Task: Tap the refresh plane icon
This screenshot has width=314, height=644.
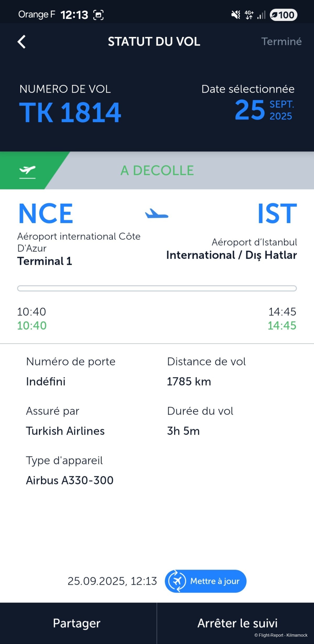Action: tap(177, 581)
